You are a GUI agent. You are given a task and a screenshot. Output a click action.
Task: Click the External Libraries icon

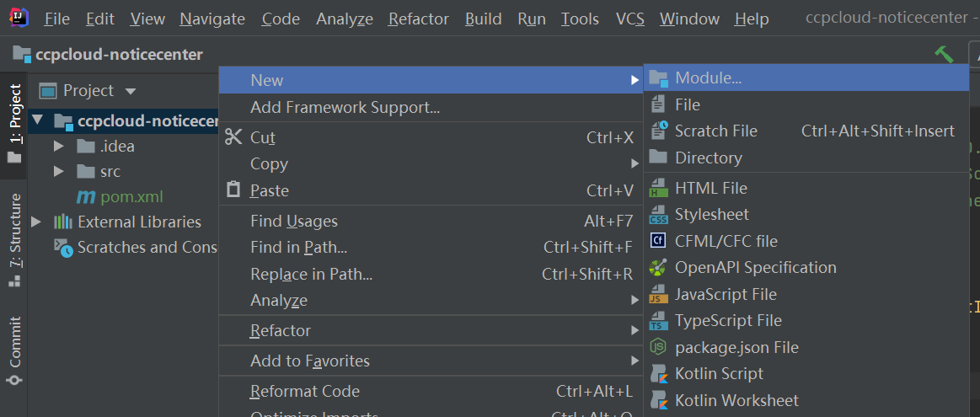point(62,222)
